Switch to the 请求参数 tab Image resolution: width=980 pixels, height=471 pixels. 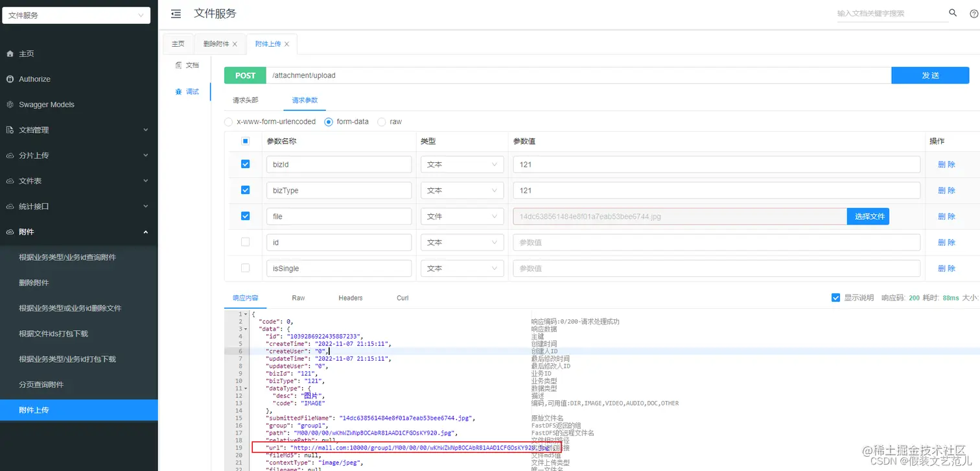tap(305, 101)
